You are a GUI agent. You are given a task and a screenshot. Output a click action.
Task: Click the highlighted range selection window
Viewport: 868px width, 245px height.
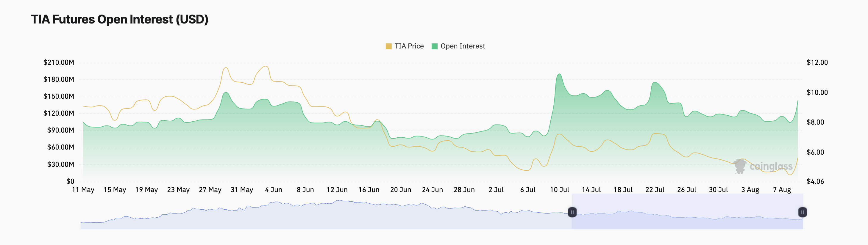coord(687,211)
